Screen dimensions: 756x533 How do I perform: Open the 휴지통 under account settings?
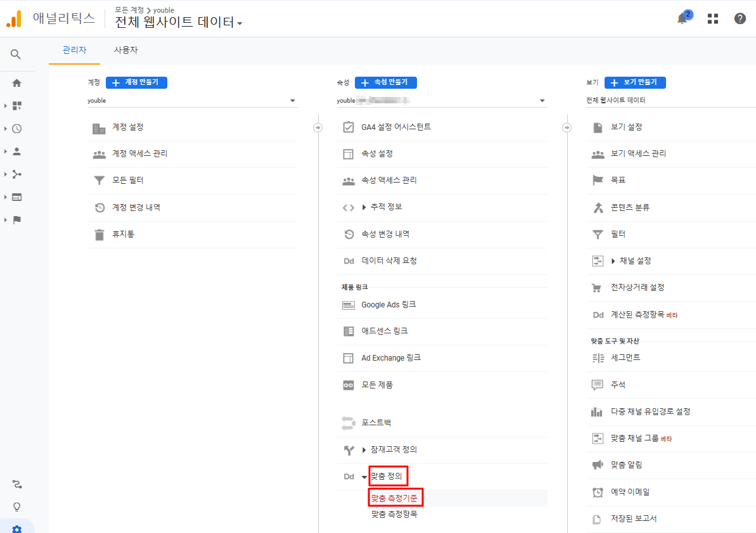125,234
